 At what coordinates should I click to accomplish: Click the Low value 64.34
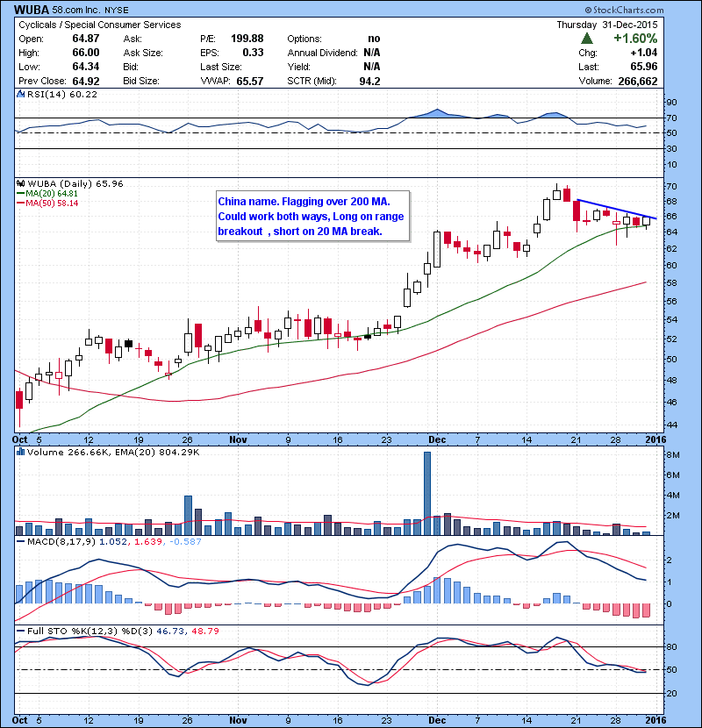tap(86, 67)
